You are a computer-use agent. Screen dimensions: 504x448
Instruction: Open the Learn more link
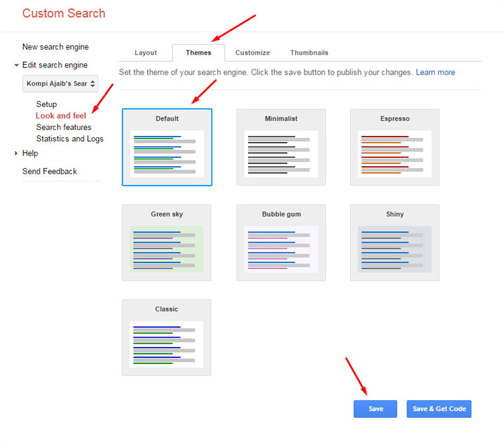tap(435, 73)
